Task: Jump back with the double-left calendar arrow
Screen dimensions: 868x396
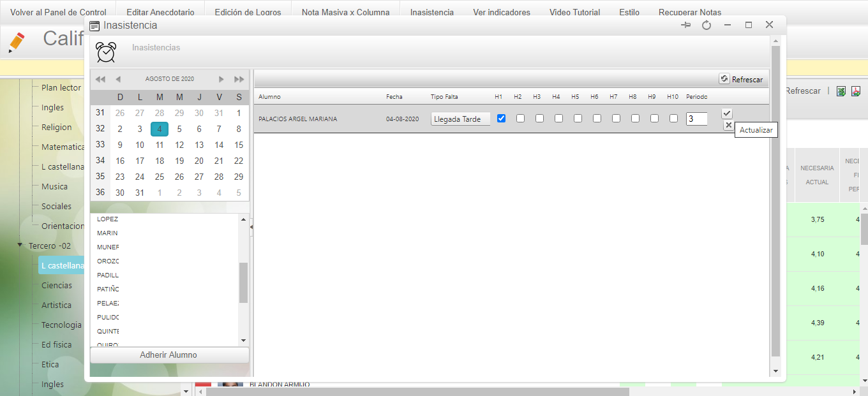Action: (100, 79)
